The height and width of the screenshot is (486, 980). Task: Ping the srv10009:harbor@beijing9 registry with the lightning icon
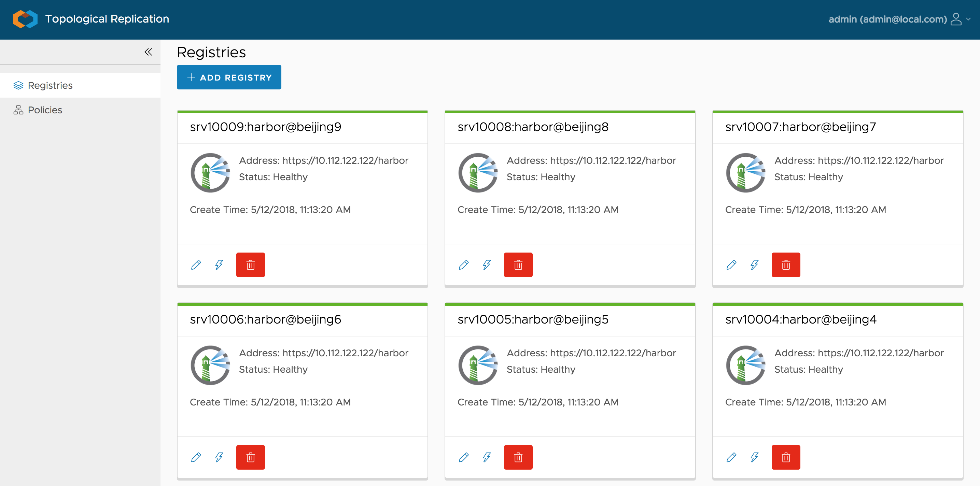[x=219, y=265]
